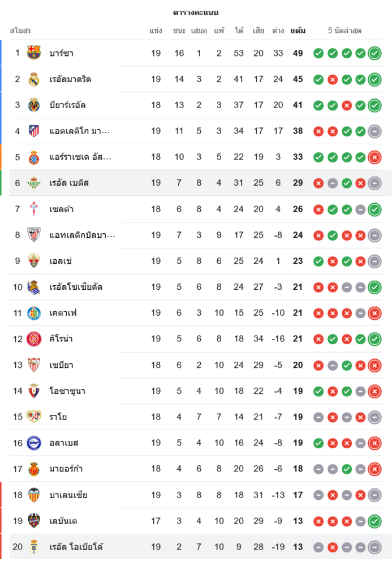Open team เคตาเฟ row link
This screenshot has height=566, width=392.
[x=63, y=313]
